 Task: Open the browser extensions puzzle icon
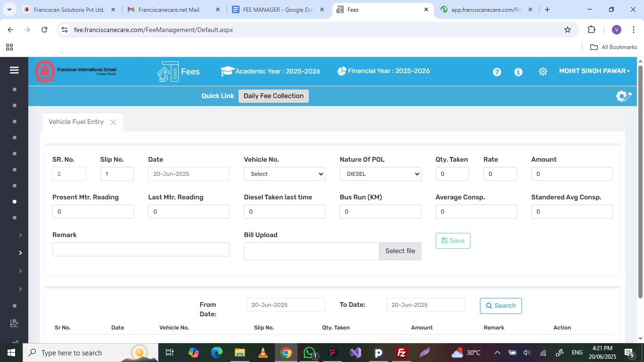coord(591,30)
